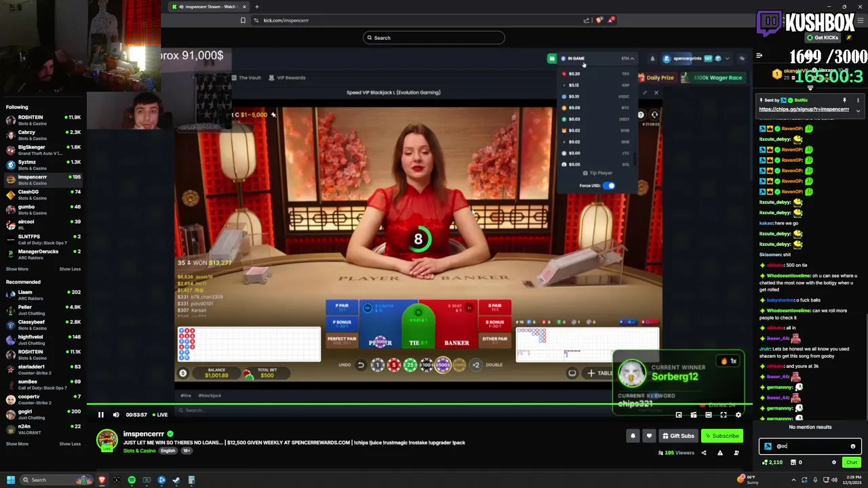868x488 pixels.
Task: Open ROSHTEIN channel in Following list
Action: pos(43,120)
